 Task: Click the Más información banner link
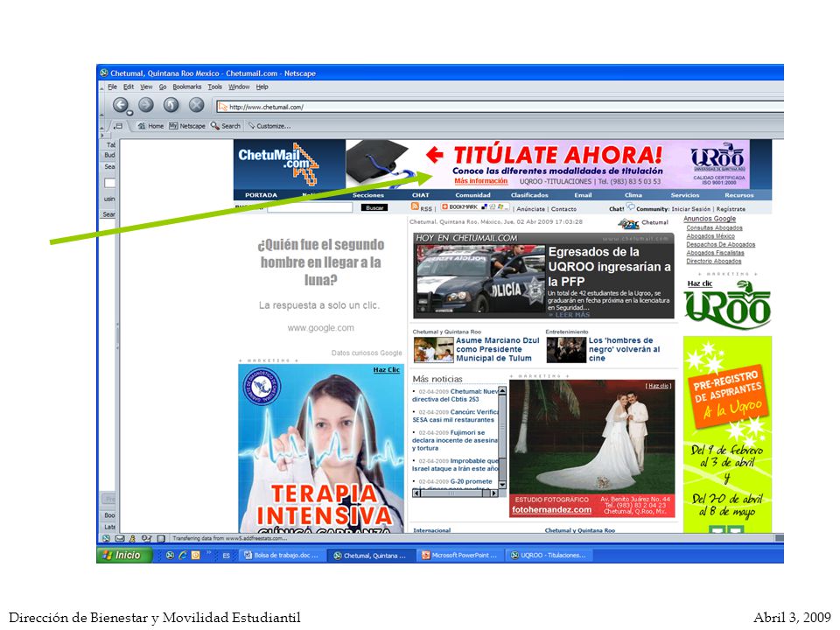pyautogui.click(x=480, y=181)
